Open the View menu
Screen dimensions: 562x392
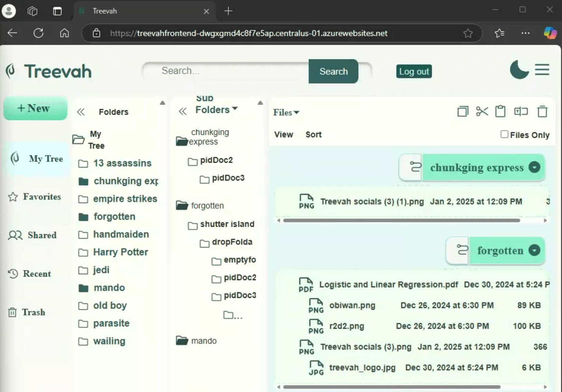[284, 135]
